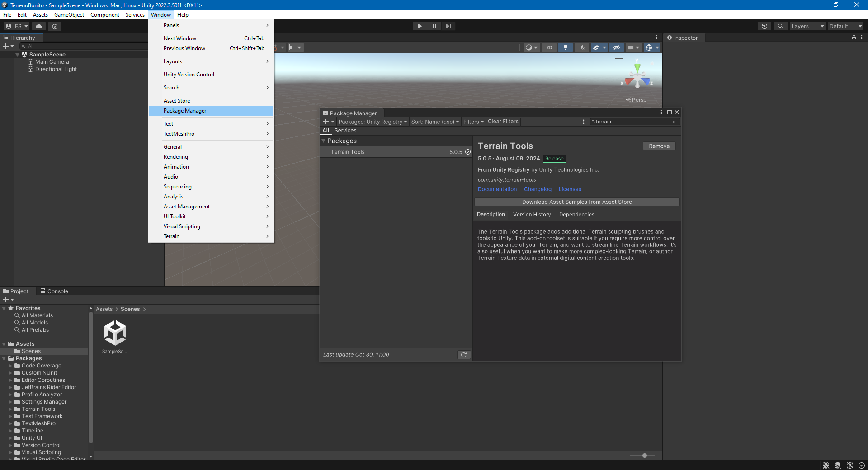
Task: Open the Scene camera settings icon
Action: pos(633,47)
